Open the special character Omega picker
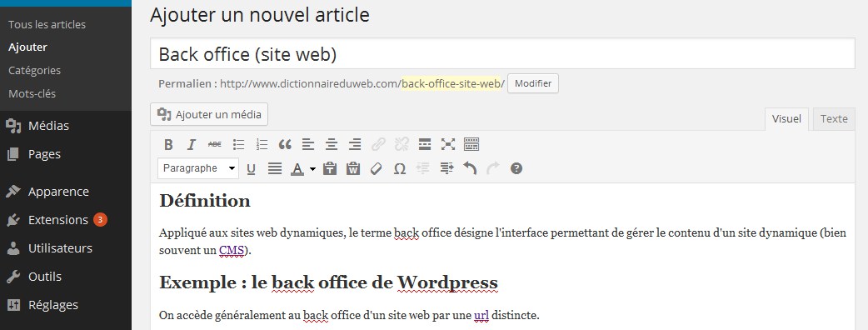The image size is (868, 330). [400, 169]
